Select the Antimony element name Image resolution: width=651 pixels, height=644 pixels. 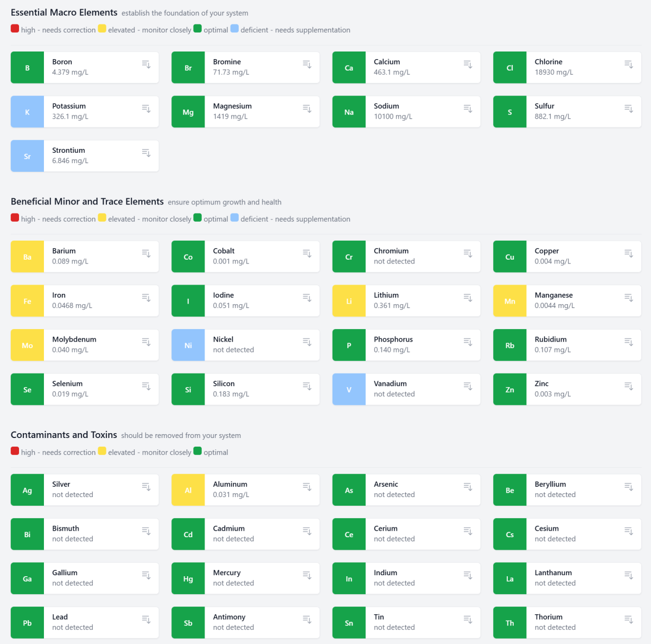[x=229, y=617]
